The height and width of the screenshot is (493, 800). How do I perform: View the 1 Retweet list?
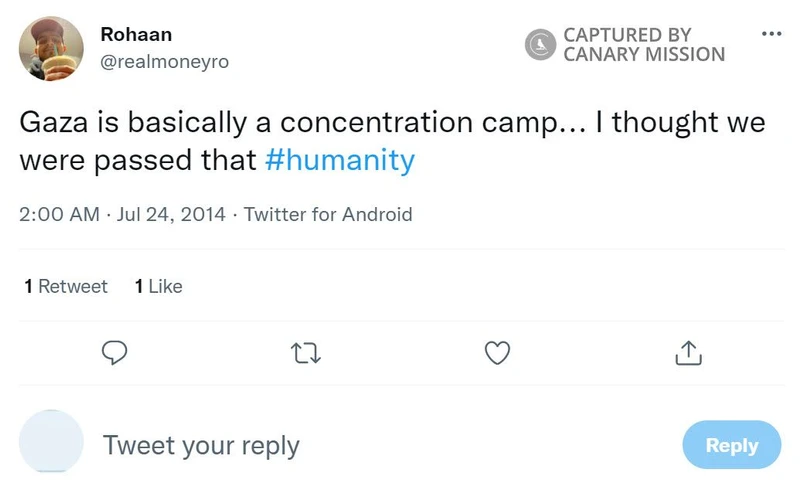tap(65, 286)
